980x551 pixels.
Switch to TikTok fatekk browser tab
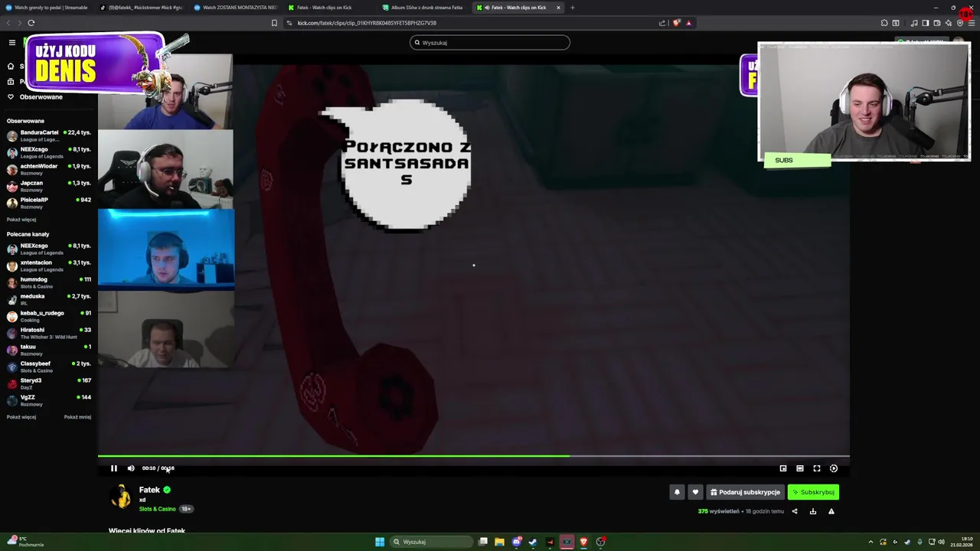[142, 8]
